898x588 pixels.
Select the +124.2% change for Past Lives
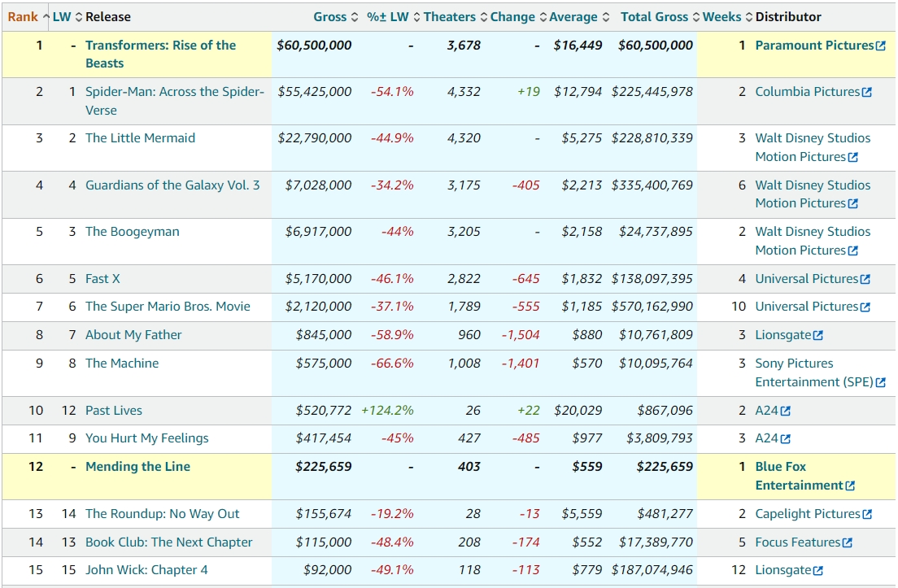(387, 411)
